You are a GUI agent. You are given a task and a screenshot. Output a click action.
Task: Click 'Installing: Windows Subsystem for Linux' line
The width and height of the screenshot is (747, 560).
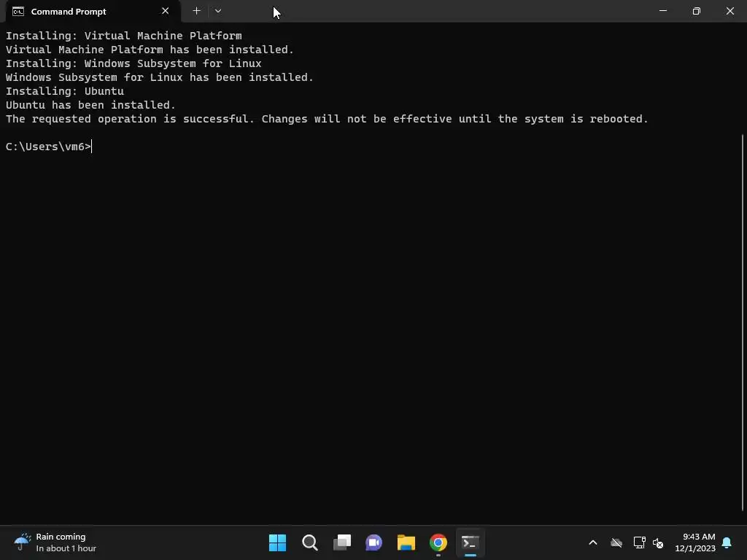tap(133, 64)
